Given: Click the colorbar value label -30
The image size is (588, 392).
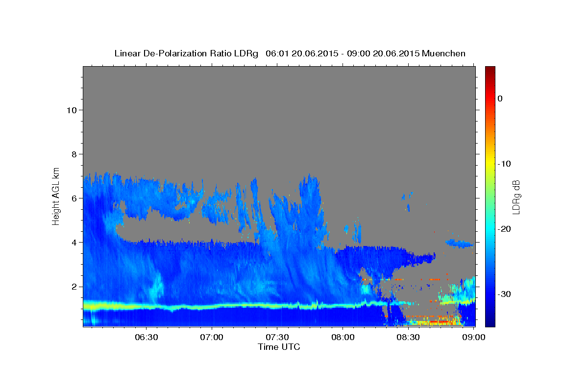Looking at the screenshot, I should pos(504,294).
